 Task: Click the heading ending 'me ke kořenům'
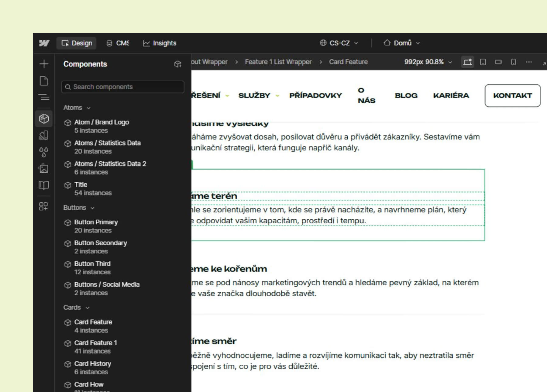click(229, 269)
